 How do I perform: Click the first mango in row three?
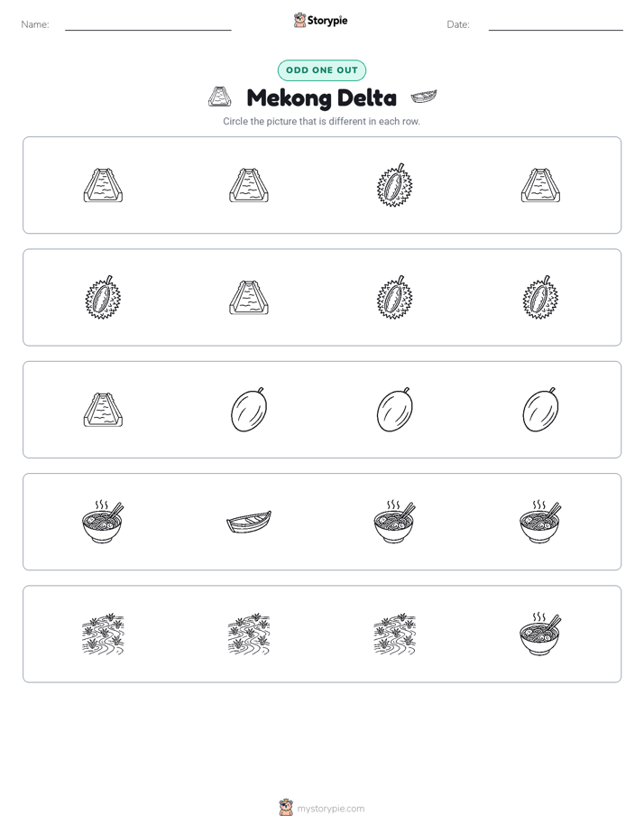(x=249, y=410)
